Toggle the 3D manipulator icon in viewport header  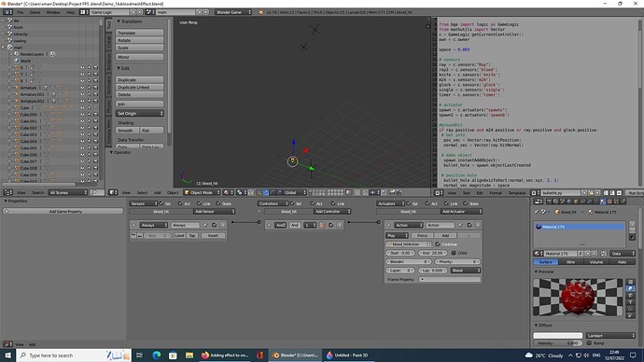[259, 192]
